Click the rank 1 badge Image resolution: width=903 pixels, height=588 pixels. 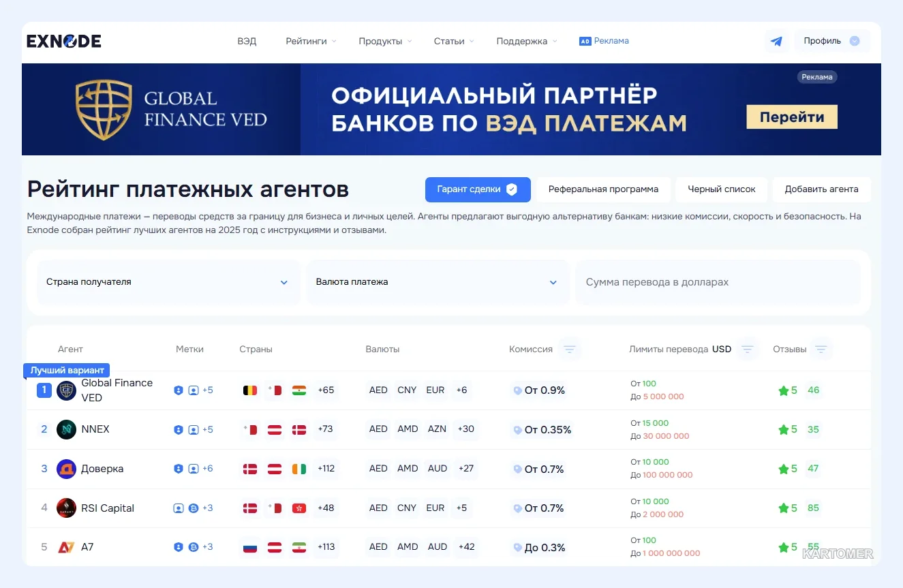click(44, 390)
